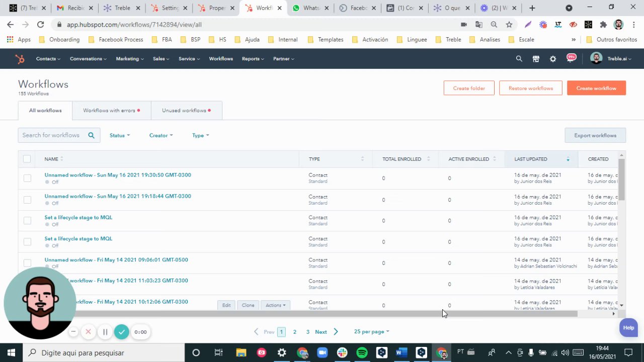Click the Create folder button

469,88
